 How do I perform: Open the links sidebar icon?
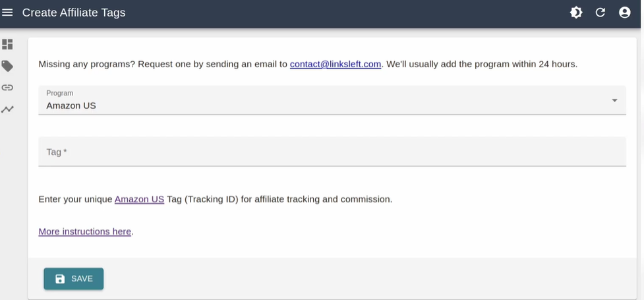point(7,88)
